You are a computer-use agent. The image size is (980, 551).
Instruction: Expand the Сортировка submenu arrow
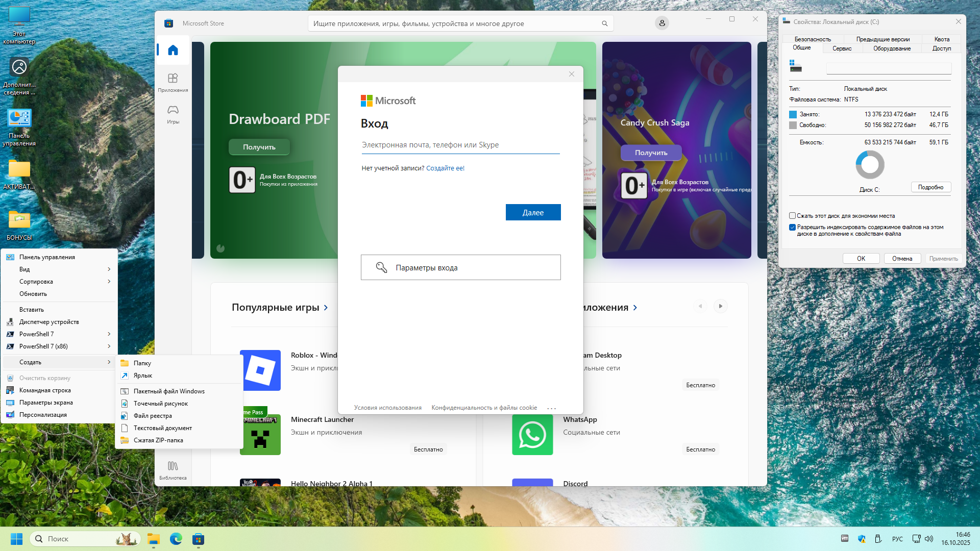point(109,282)
